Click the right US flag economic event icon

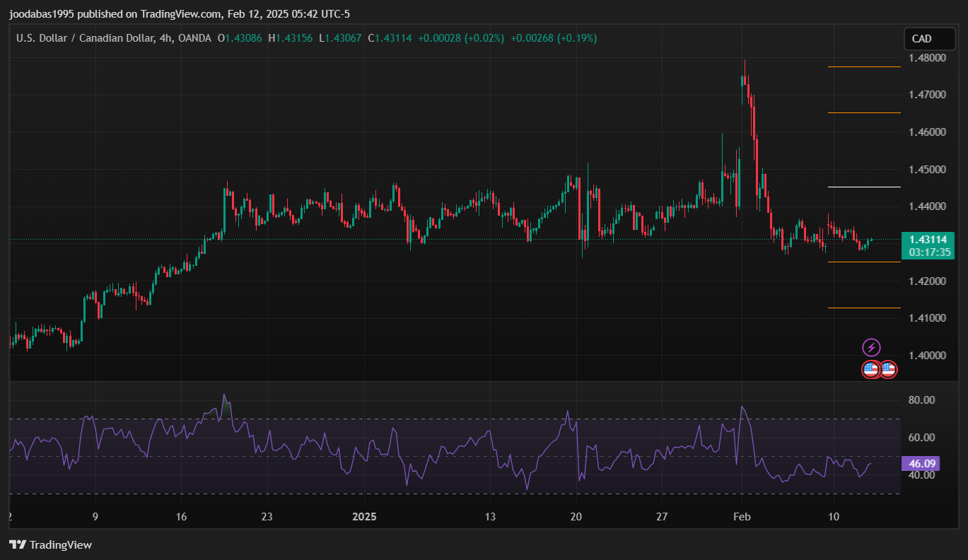[x=888, y=369]
